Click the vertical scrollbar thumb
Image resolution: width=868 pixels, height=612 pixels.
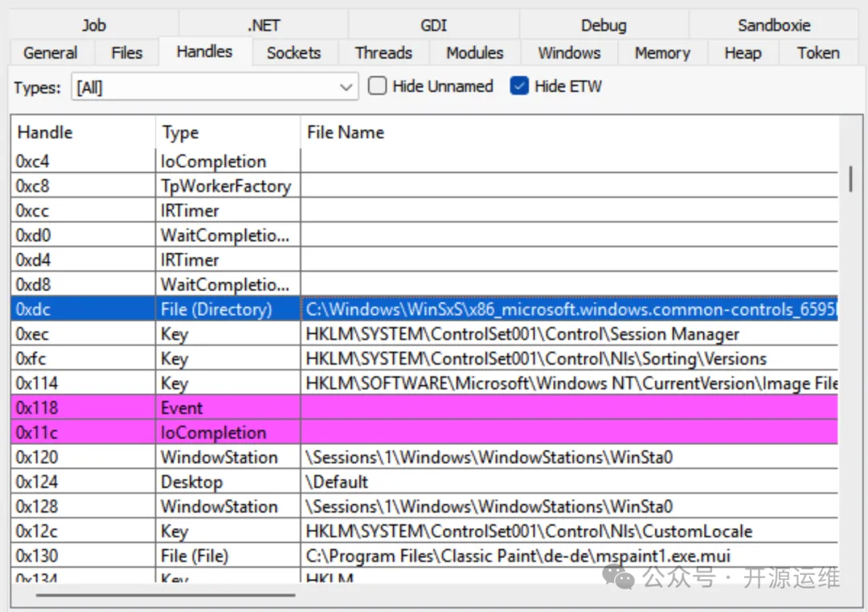(850, 179)
